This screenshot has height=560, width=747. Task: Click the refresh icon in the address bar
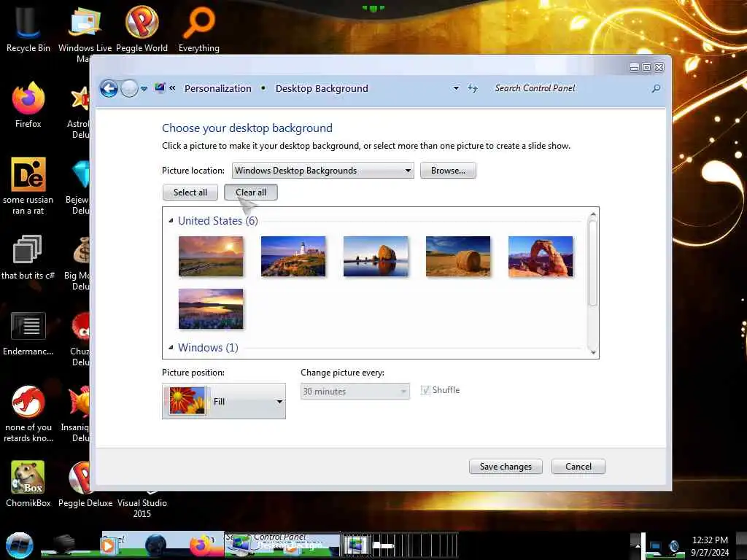473,88
